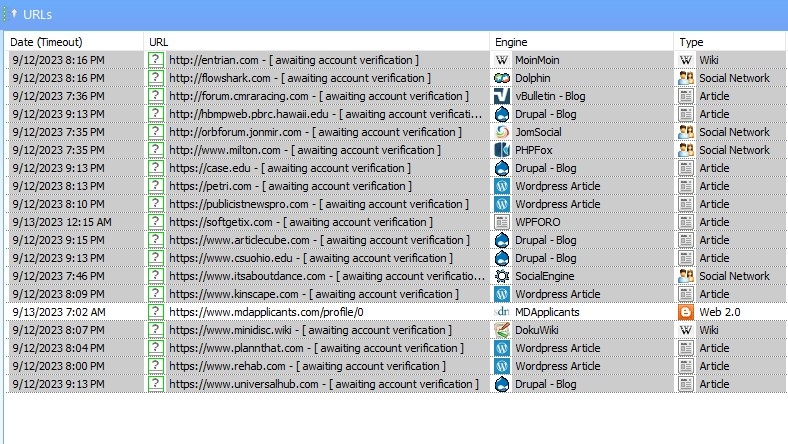This screenshot has width=788, height=444.
Task: Select the www.plannthat.com URL entry
Action: pos(316,348)
